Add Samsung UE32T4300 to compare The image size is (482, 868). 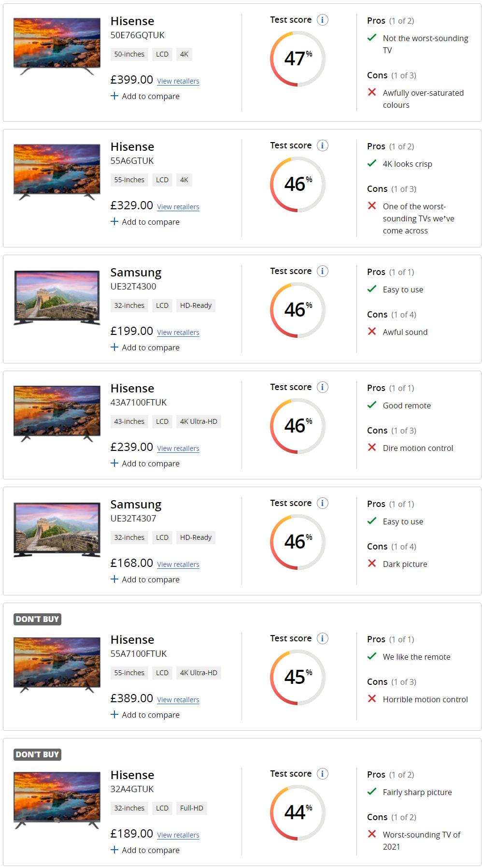145,347
